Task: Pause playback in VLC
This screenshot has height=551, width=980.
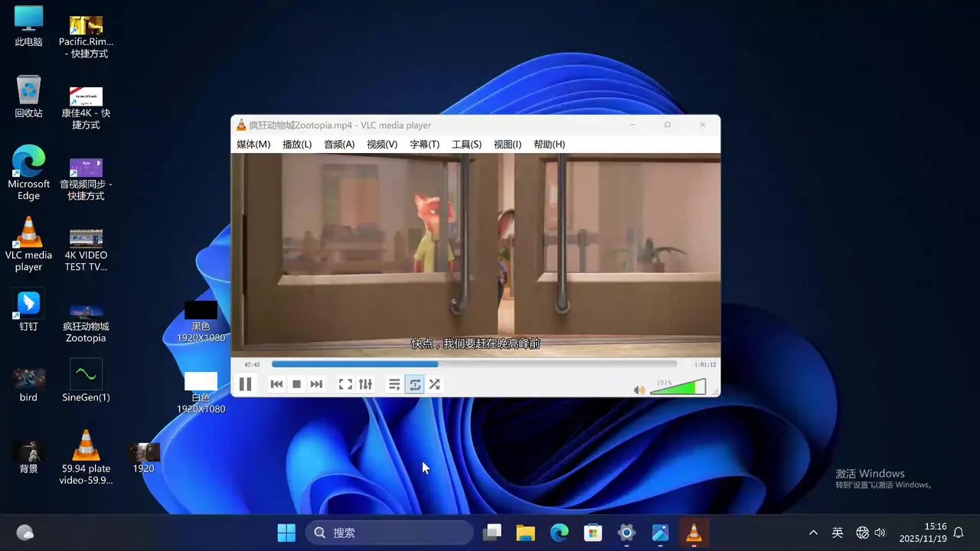Action: [245, 384]
